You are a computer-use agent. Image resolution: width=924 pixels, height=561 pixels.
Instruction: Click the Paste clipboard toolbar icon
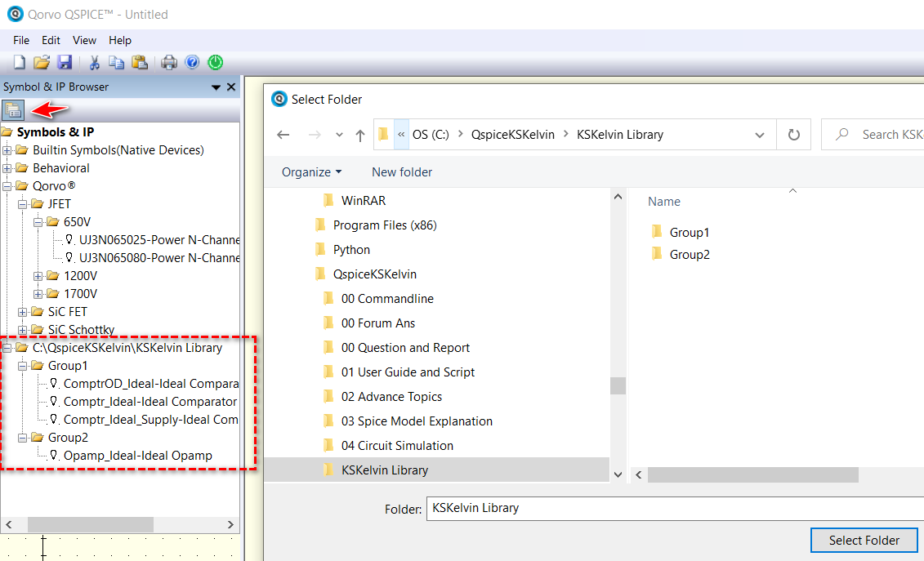click(x=140, y=62)
